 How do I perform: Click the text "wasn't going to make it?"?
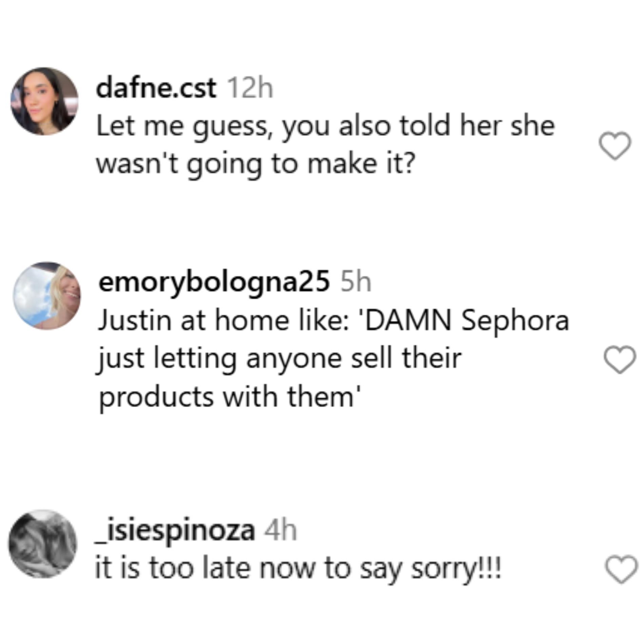256,164
